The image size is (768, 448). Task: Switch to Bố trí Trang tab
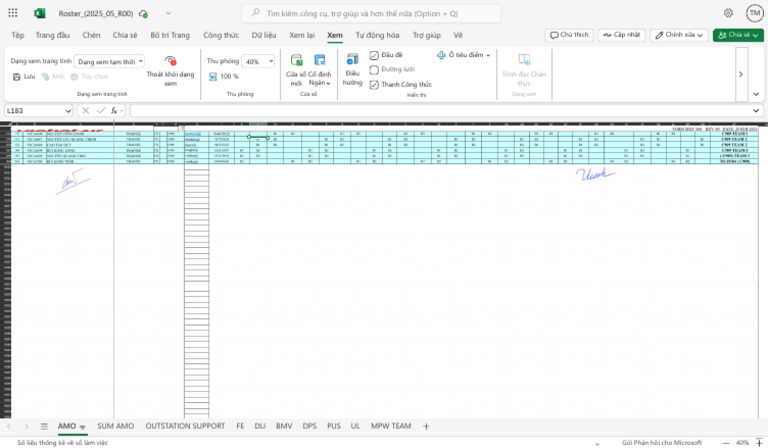(170, 35)
